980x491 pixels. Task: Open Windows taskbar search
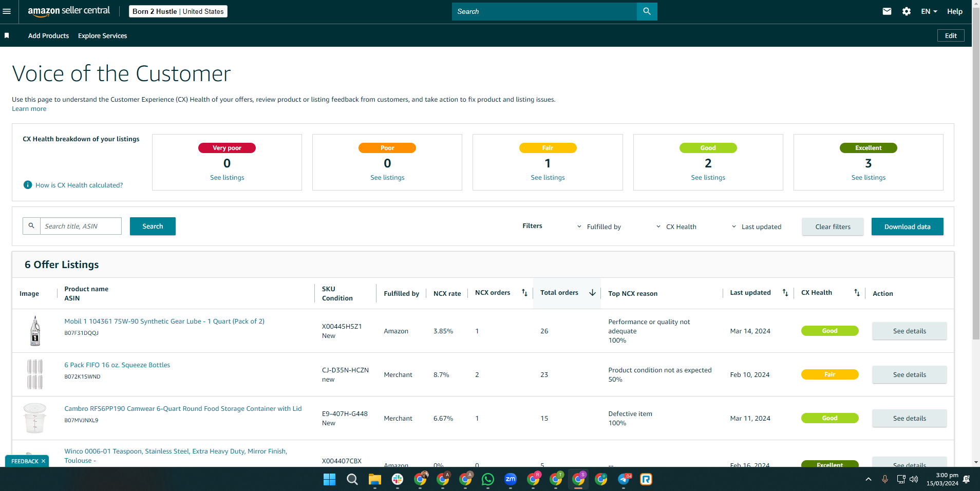pyautogui.click(x=352, y=480)
